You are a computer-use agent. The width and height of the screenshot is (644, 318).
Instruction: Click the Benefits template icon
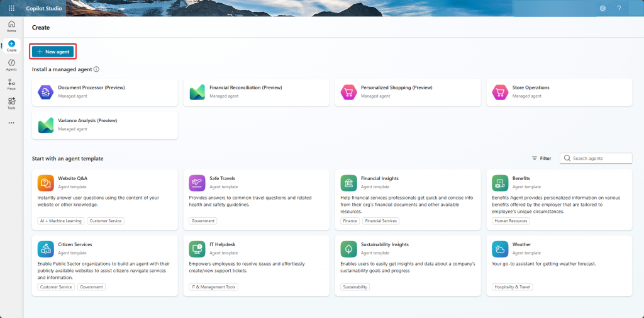coord(500,183)
